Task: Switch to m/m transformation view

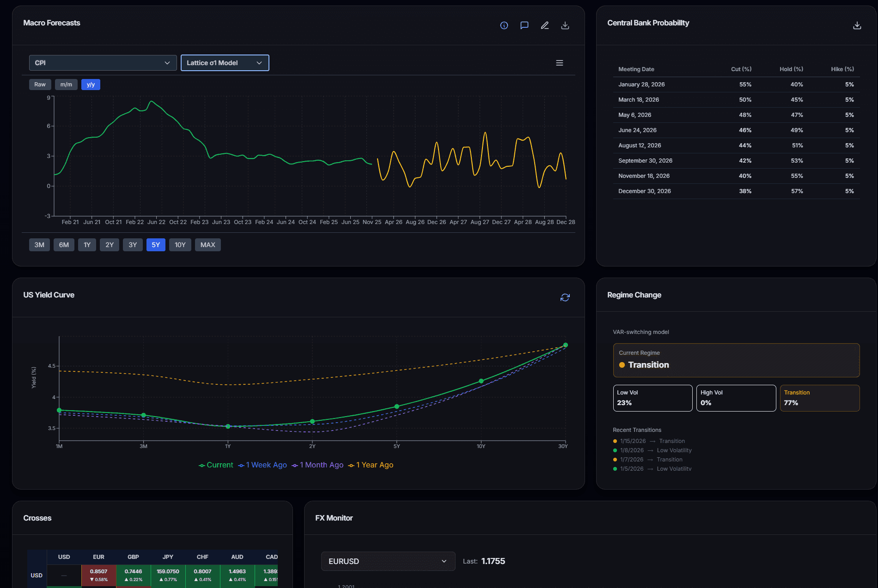Action: tap(66, 84)
